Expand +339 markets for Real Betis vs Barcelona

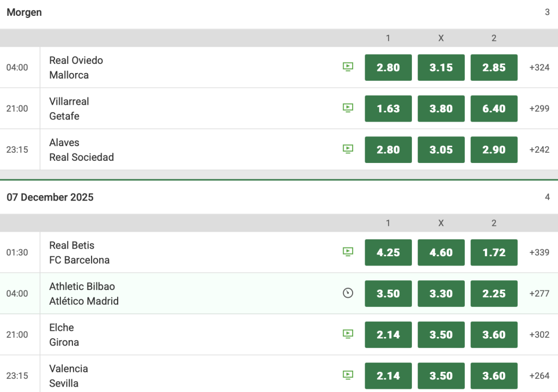(539, 252)
